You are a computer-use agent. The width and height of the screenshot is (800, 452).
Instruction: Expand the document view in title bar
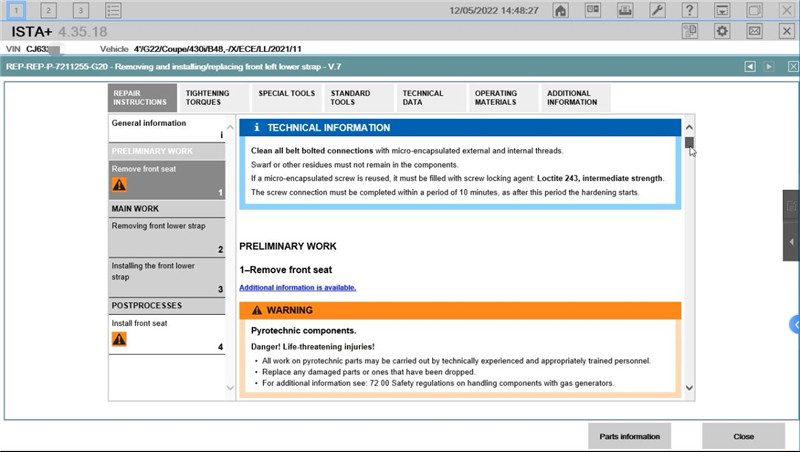click(x=793, y=66)
